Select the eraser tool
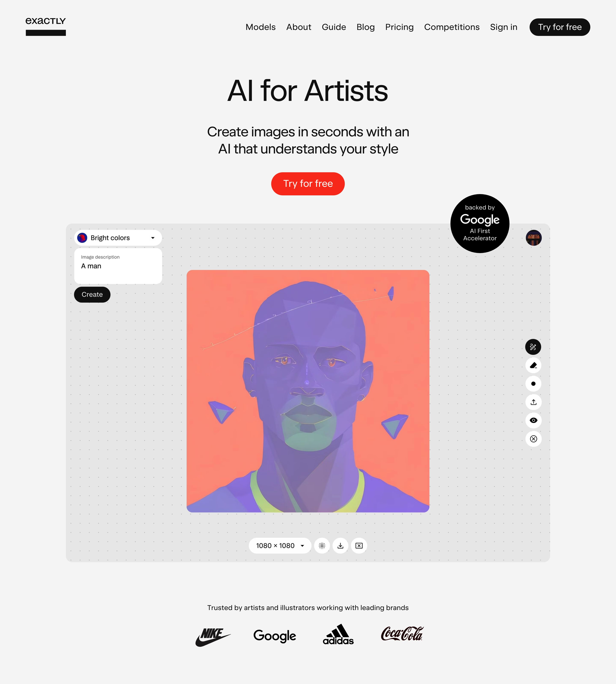616x684 pixels. tap(533, 365)
